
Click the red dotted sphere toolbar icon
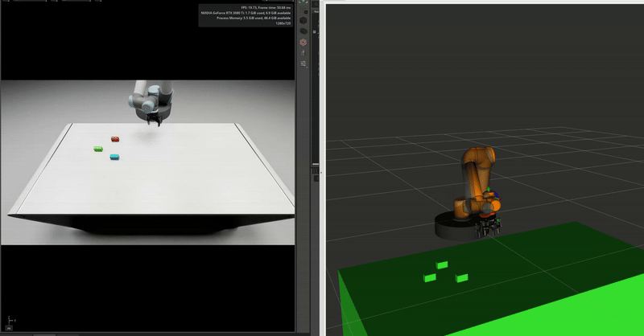303,43
